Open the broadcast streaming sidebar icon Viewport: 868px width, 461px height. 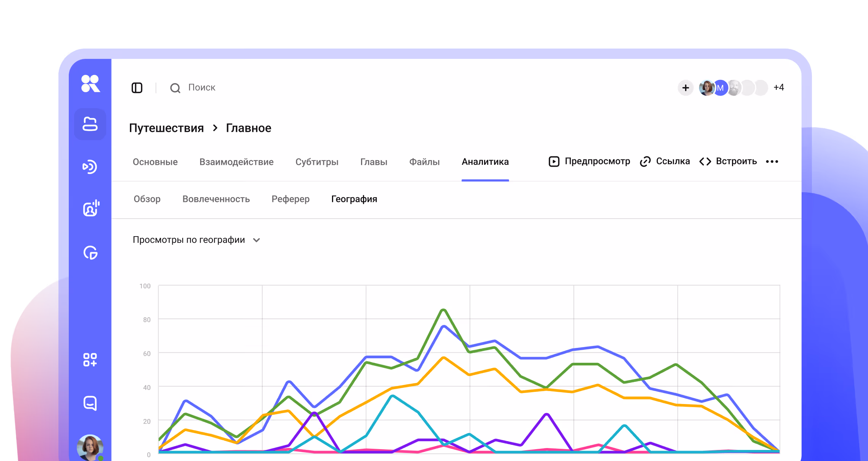[x=90, y=167]
